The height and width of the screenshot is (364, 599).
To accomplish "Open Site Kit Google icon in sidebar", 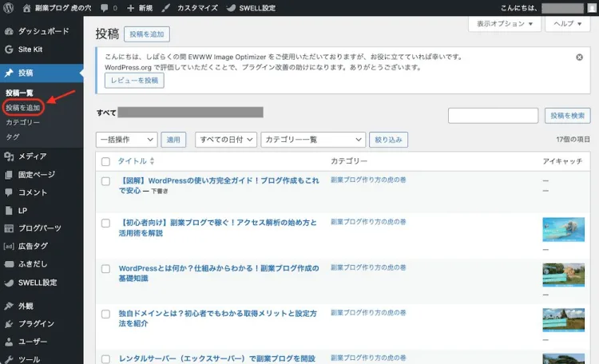I will click(x=9, y=49).
